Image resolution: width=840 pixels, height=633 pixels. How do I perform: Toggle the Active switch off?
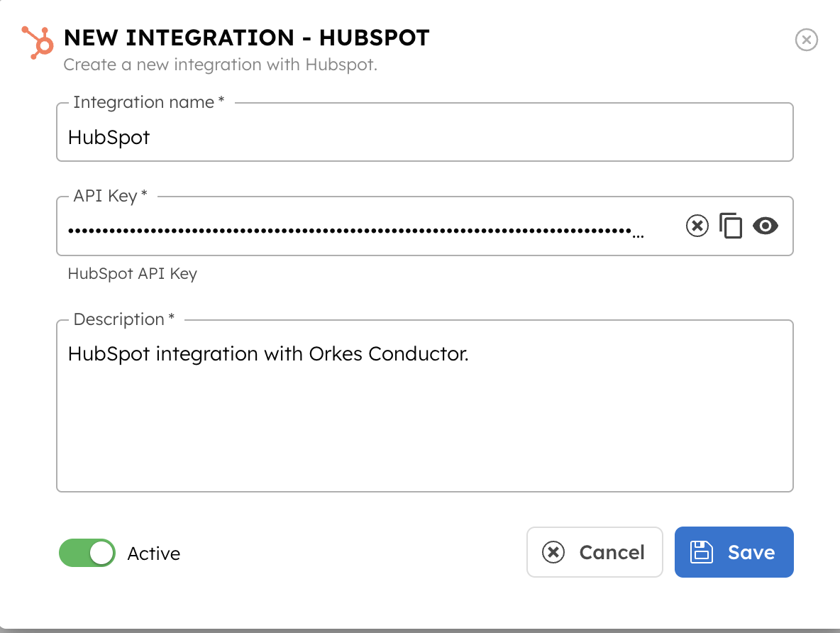tap(87, 553)
